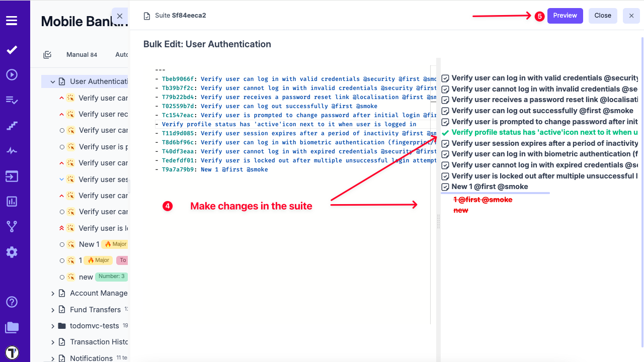Screen dimensions: 644x362
Task: Click the vertical splitter handle between editor and preview
Action: (x=438, y=221)
